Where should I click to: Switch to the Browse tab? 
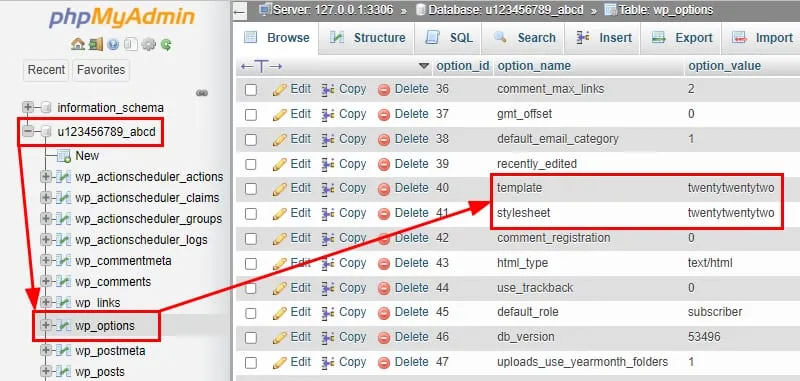coord(277,38)
